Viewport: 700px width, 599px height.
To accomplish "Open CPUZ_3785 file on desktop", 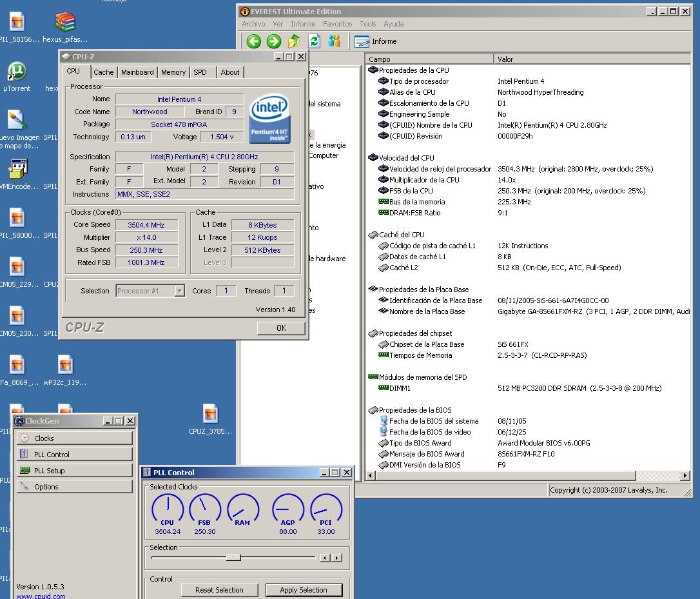I will click(x=210, y=419).
